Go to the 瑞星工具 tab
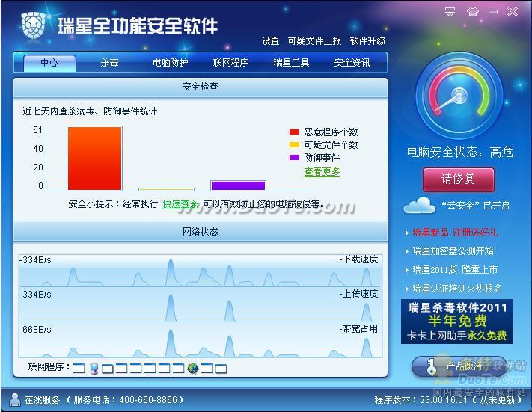 coord(291,63)
